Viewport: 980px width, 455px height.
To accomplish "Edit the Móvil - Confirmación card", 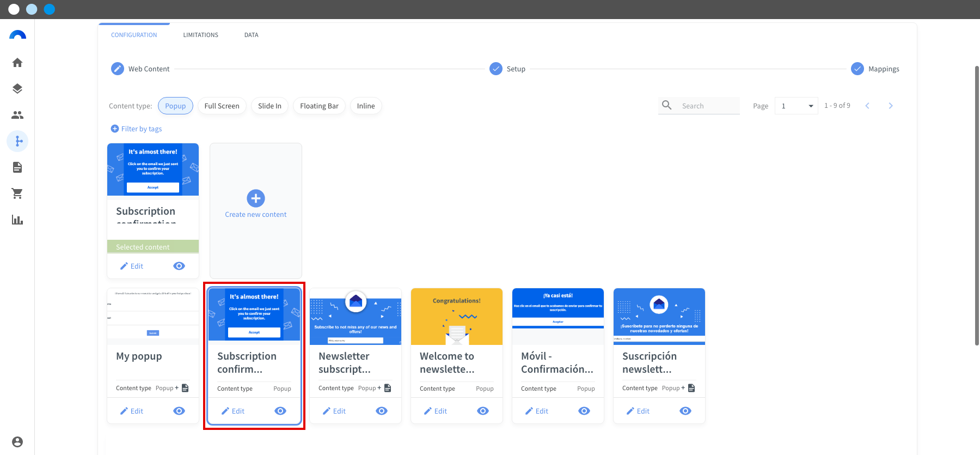I will [x=537, y=411].
